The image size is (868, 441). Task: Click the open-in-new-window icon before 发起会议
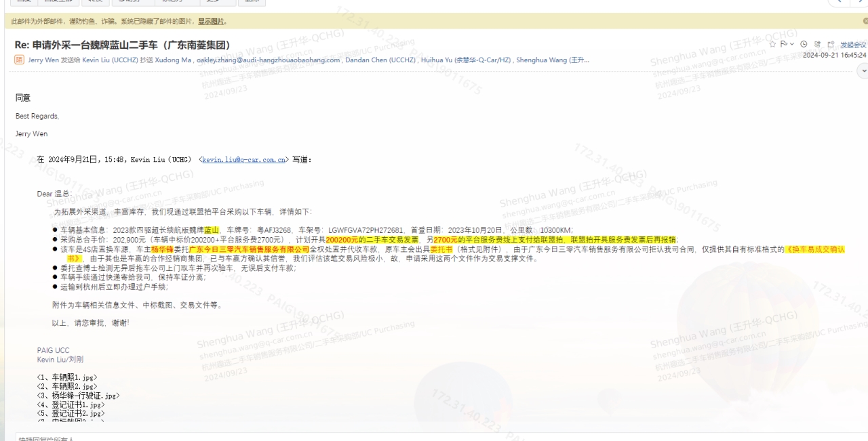coord(831,44)
